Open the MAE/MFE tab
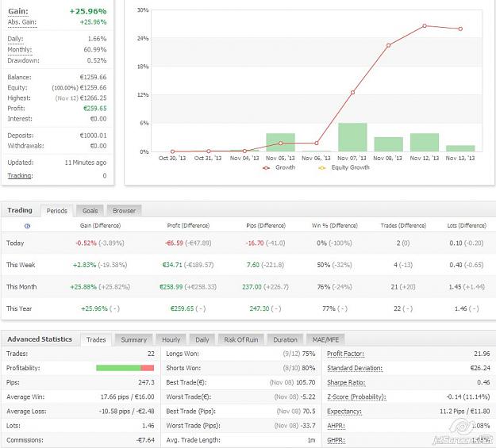Viewport: 496px width, 448px height. coord(325,340)
